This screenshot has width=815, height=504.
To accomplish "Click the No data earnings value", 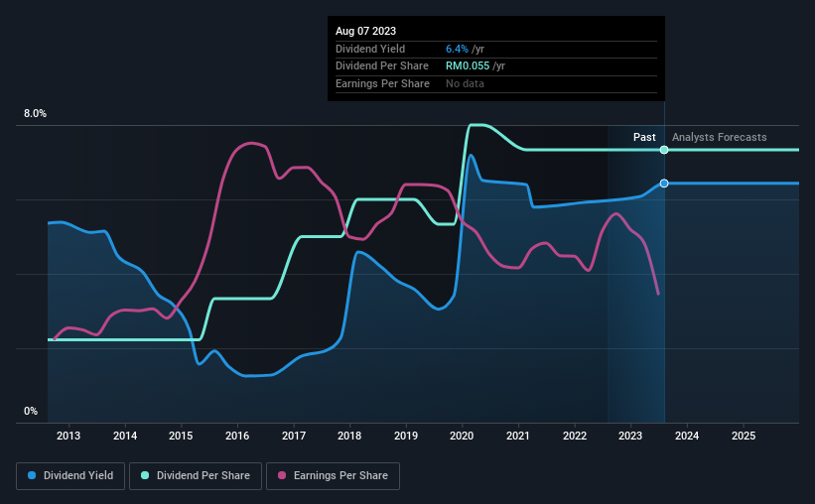I will click(x=465, y=83).
